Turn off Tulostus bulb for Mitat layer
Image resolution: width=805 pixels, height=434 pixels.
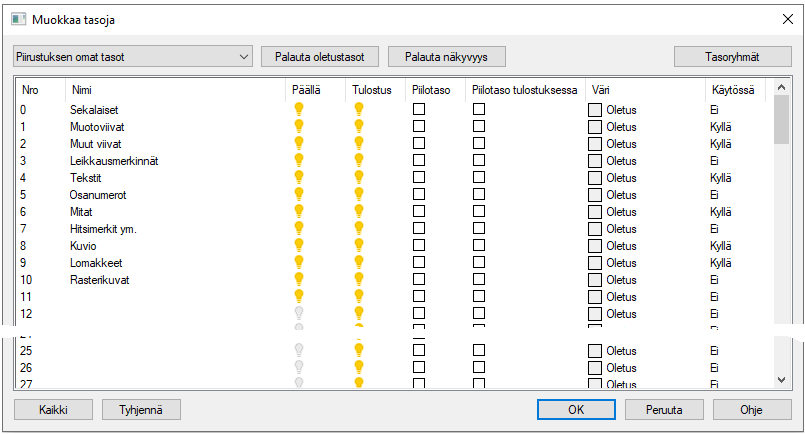(359, 211)
